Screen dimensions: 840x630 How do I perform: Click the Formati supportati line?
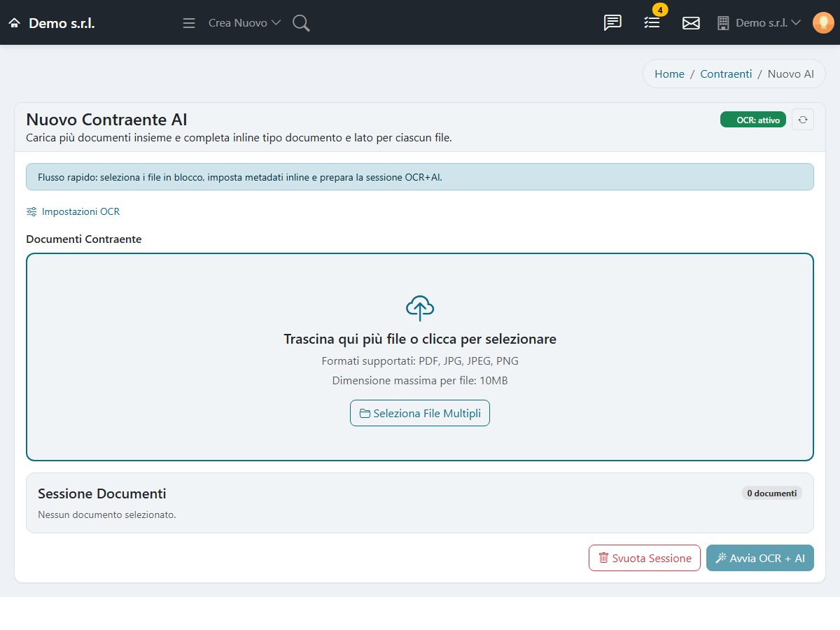click(420, 361)
